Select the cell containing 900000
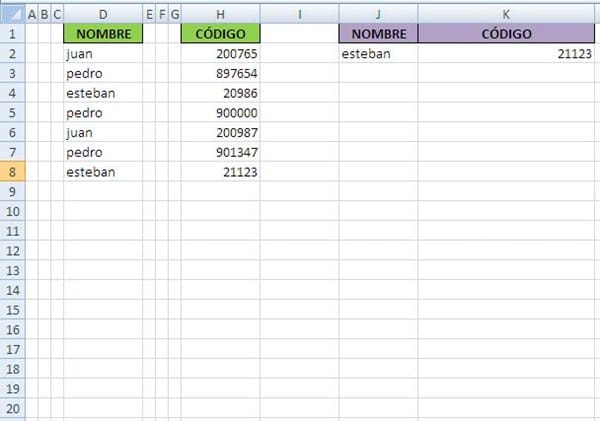 click(x=220, y=113)
